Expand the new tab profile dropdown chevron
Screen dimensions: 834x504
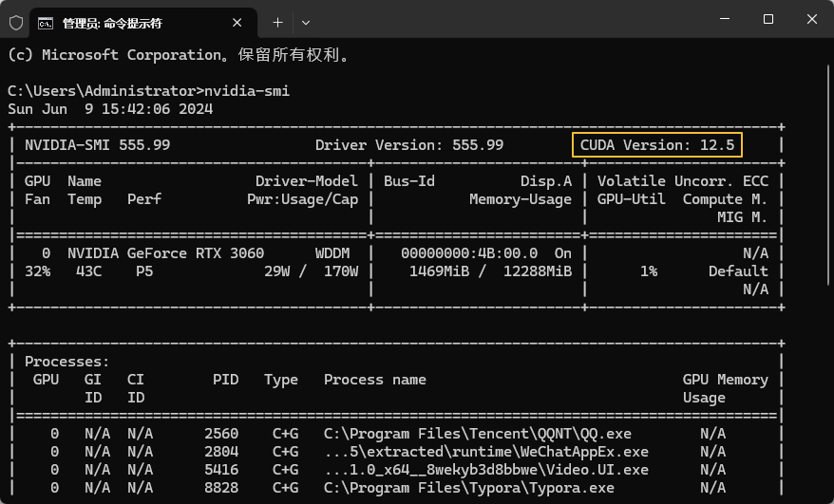(306, 22)
